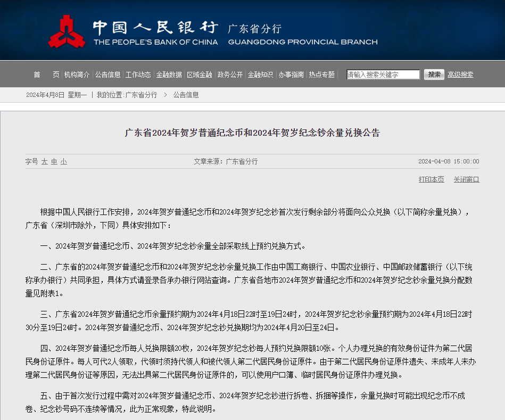Click the 公告信息 breadcrumb link
The width and height of the screenshot is (505, 420).
click(186, 95)
